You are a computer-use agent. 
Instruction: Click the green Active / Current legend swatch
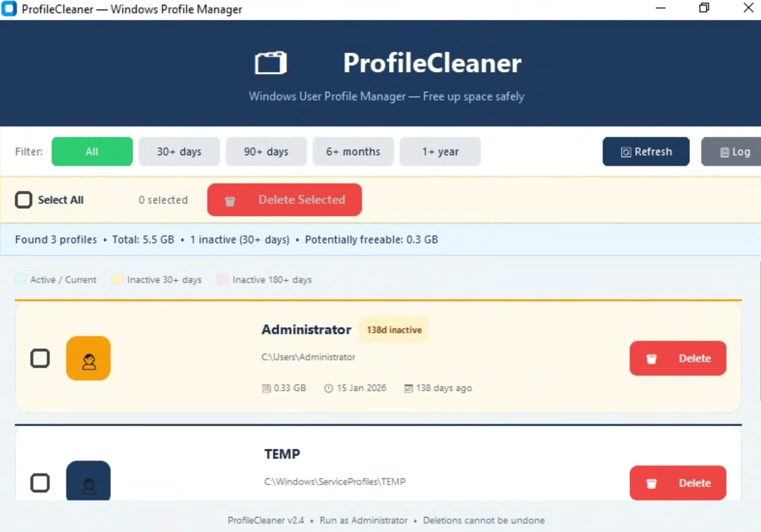click(21, 279)
